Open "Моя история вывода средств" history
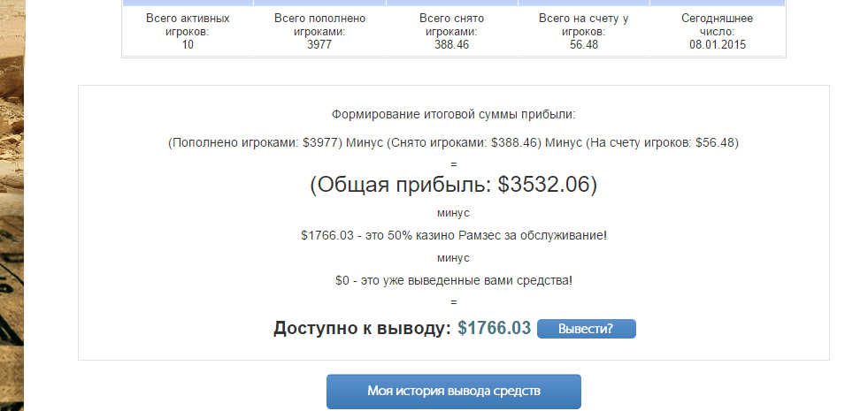 coord(453,391)
